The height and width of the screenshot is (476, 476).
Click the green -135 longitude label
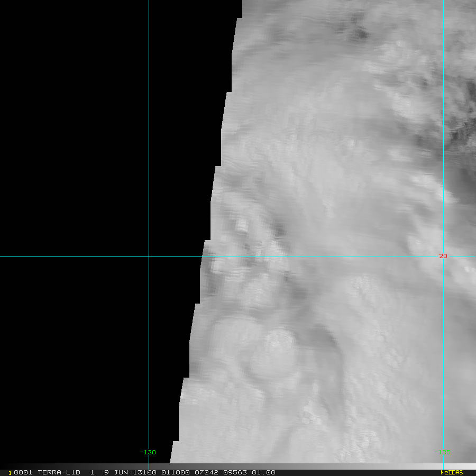(x=442, y=452)
